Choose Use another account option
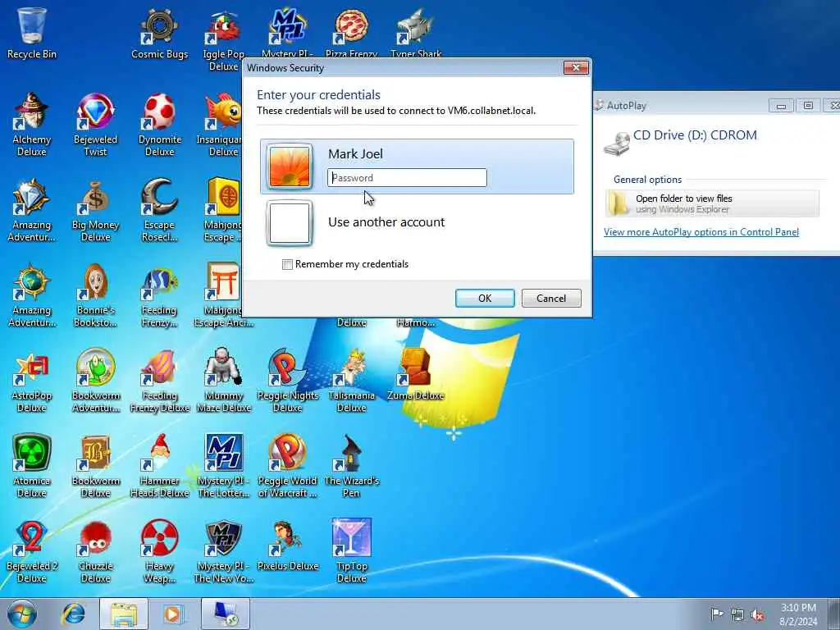840x630 pixels. tap(417, 222)
